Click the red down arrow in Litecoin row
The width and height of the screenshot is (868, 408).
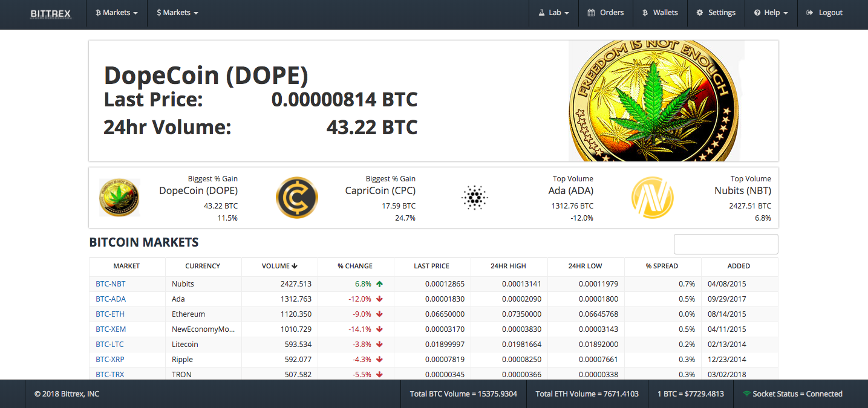point(379,344)
